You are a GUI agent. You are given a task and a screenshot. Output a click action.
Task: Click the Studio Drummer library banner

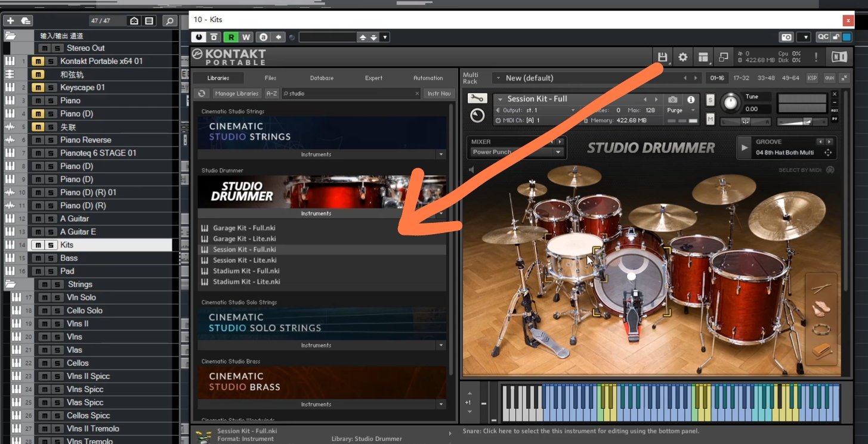tap(322, 191)
